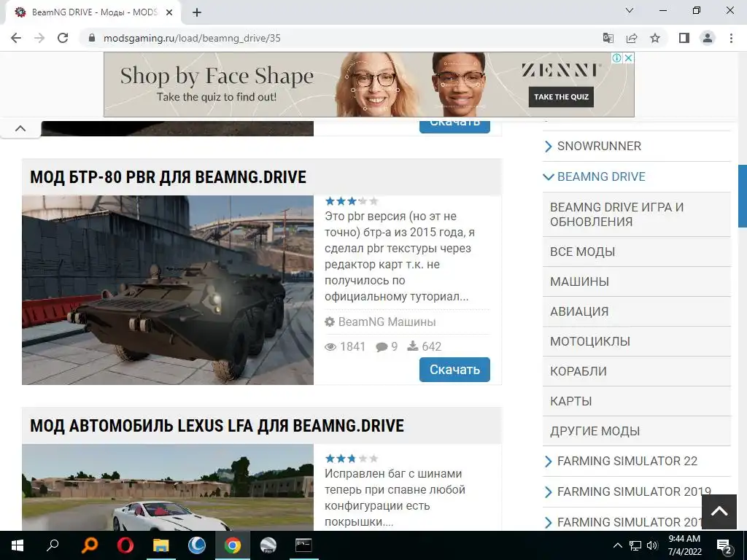The height and width of the screenshot is (560, 747).
Task: Close the BeamNG DRIVE tab
Action: (x=169, y=12)
